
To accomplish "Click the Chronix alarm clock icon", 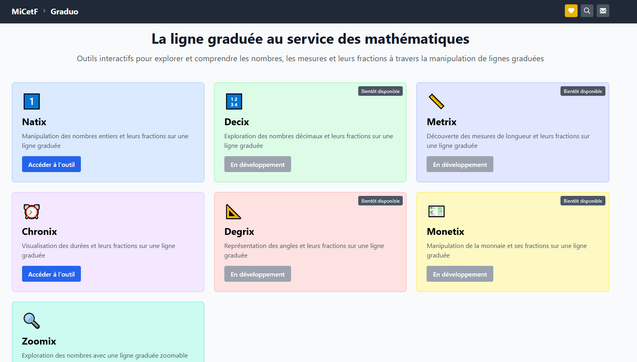I will click(x=31, y=211).
